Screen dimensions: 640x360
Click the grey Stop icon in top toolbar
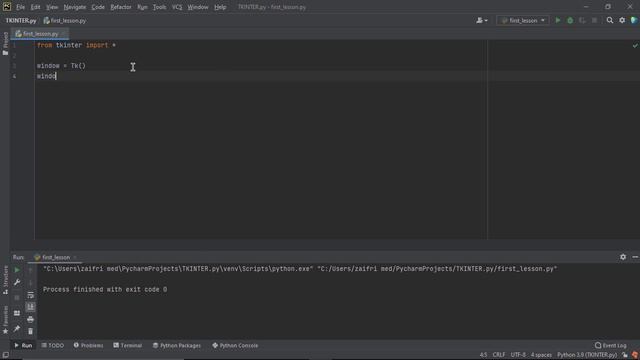(x=594, y=20)
